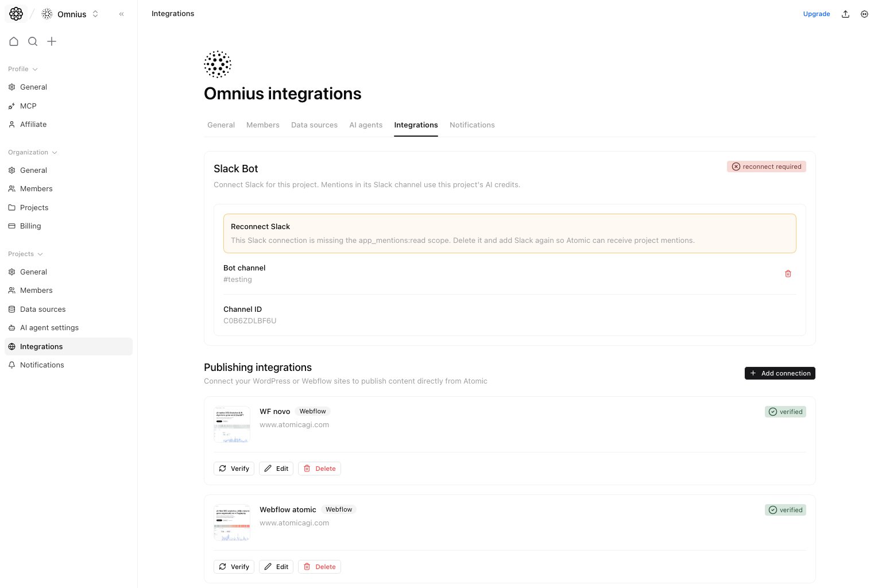
Task: Collapse the Organization section chevron
Action: [55, 153]
